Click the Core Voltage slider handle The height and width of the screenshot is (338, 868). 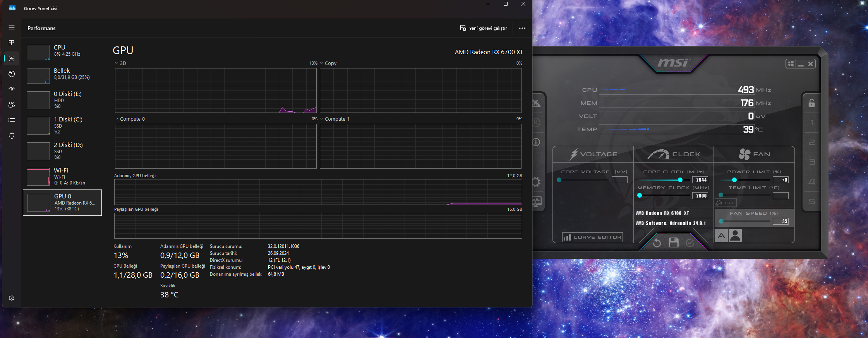(559, 180)
